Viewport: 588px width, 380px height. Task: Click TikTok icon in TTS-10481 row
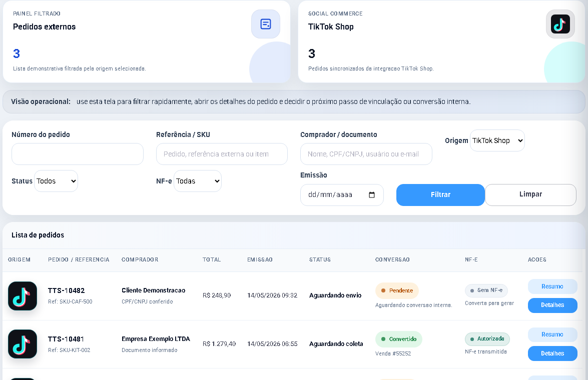pos(23,344)
